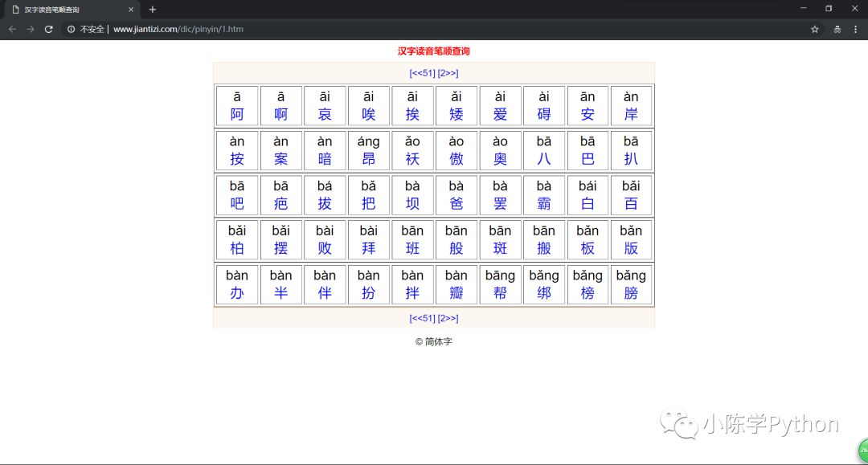
Task: Open character 柏 link
Action: [x=237, y=249]
